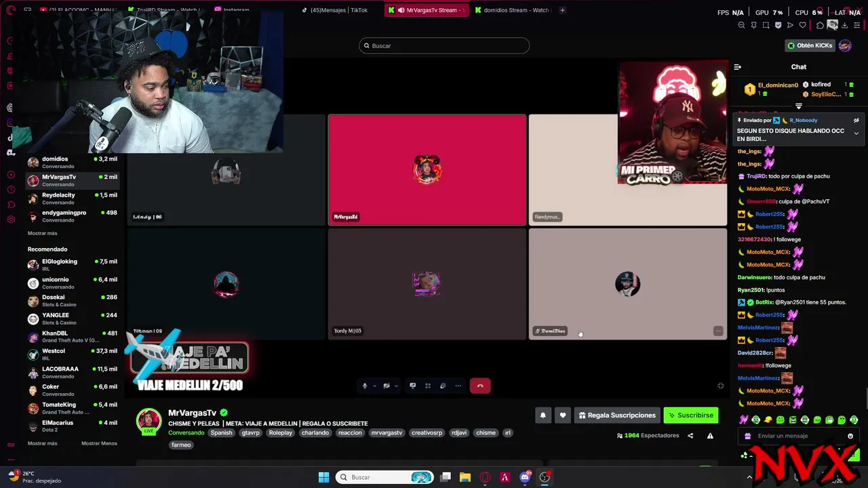Select the yellow cap emote in emote row
The image size is (868, 488).
pyautogui.click(x=768, y=420)
